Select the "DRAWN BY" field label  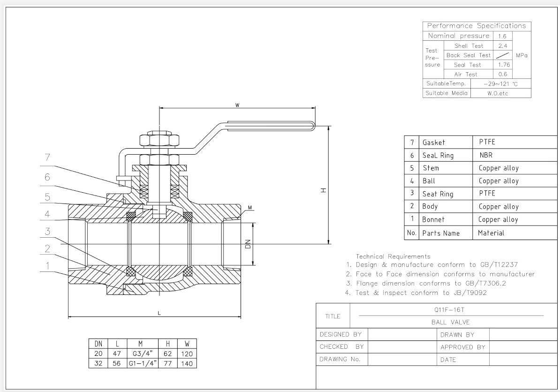pos(457,335)
